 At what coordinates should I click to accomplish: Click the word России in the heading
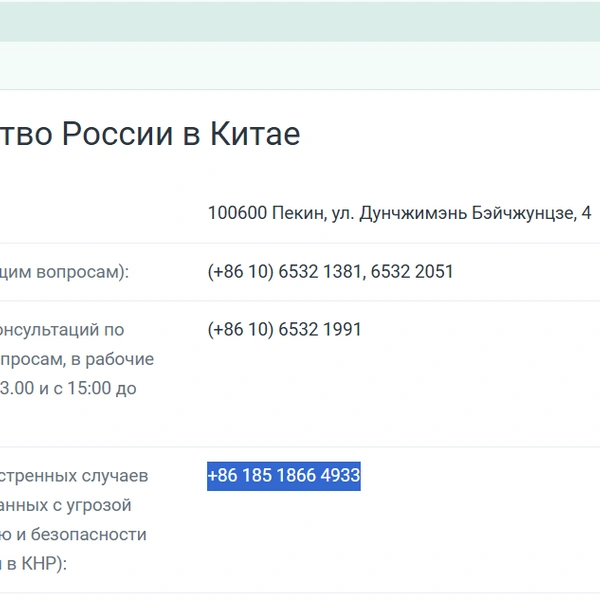117,134
